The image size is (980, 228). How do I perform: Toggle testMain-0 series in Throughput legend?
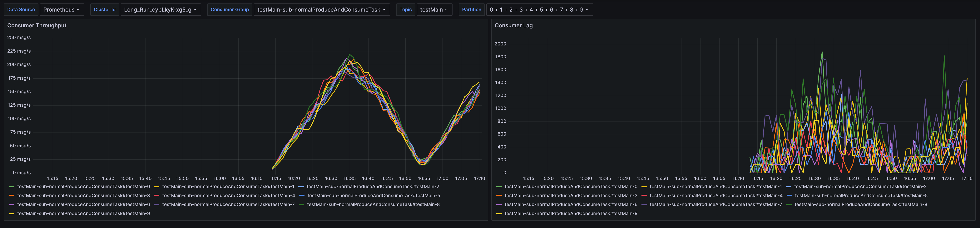[x=83, y=186]
